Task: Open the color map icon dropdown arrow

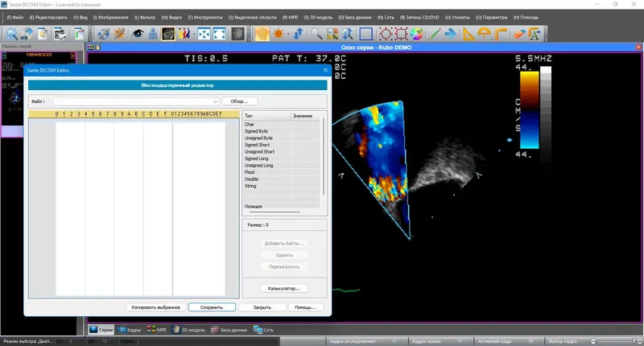Action: coord(194,34)
